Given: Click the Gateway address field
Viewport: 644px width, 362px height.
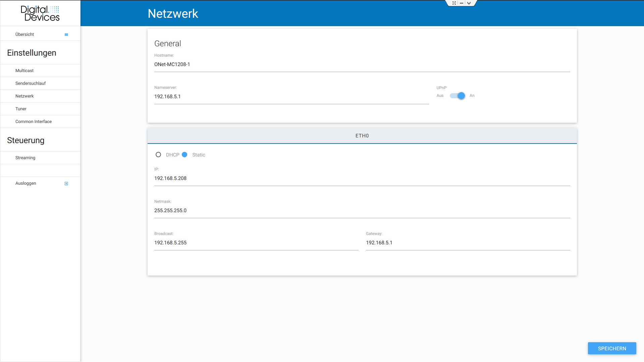Looking at the screenshot, I should pyautogui.click(x=468, y=243).
